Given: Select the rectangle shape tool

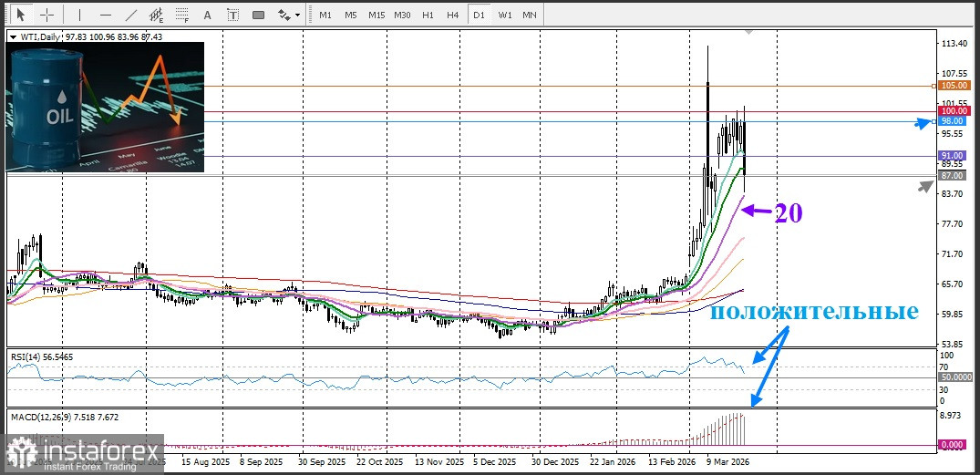Looking at the screenshot, I should point(258,15).
